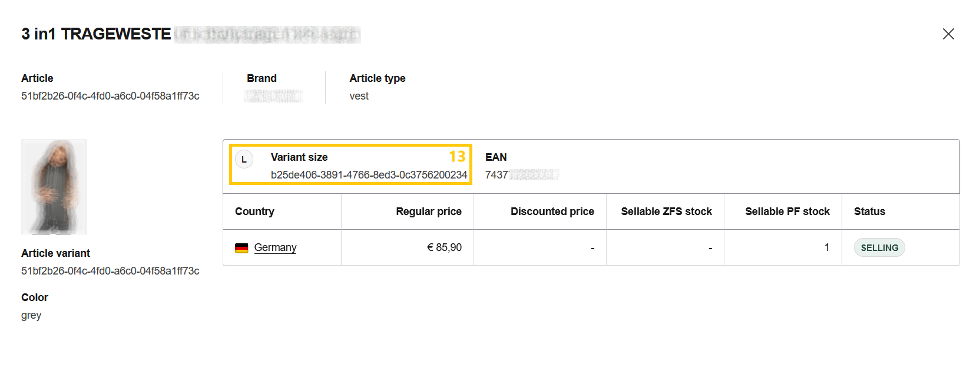Click the L size circle badge
Image resolution: width=980 pixels, height=367 pixels.
244,160
